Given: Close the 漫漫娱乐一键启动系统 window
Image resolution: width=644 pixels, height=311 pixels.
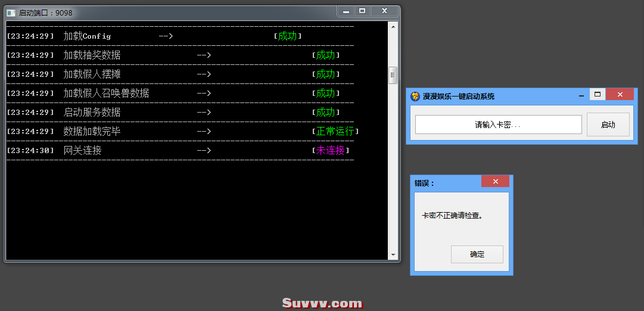Looking at the screenshot, I should point(620,95).
